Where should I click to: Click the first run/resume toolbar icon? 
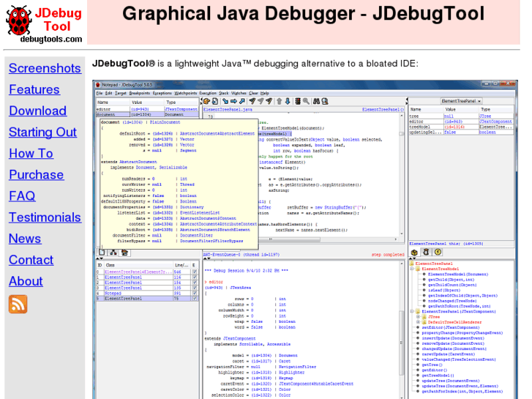[x=252, y=101]
